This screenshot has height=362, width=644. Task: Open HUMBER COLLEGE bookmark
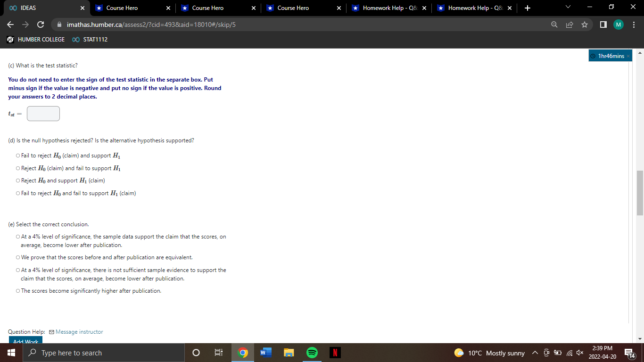tap(36, 40)
